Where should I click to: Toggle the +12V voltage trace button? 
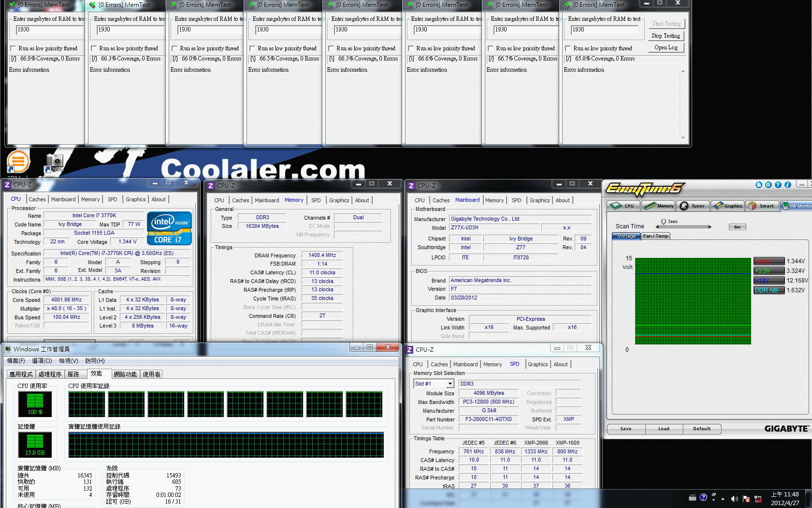pos(768,281)
